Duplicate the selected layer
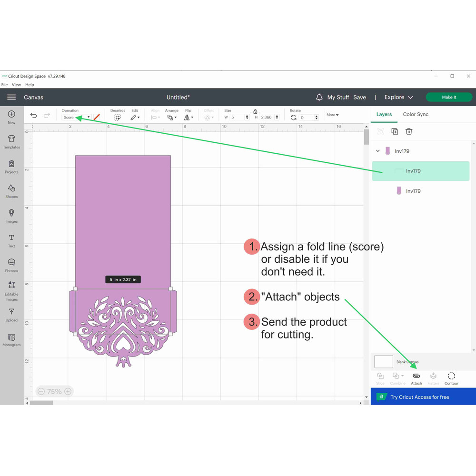This screenshot has width=476, height=476. pos(395,131)
